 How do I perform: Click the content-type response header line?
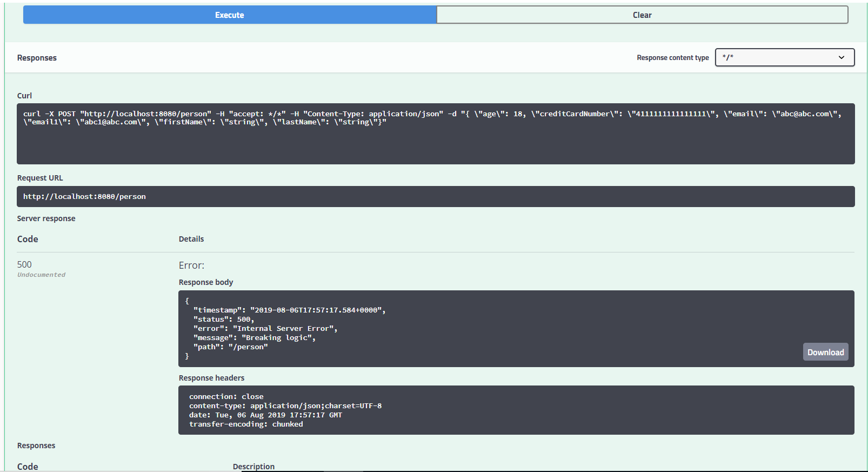click(x=285, y=406)
